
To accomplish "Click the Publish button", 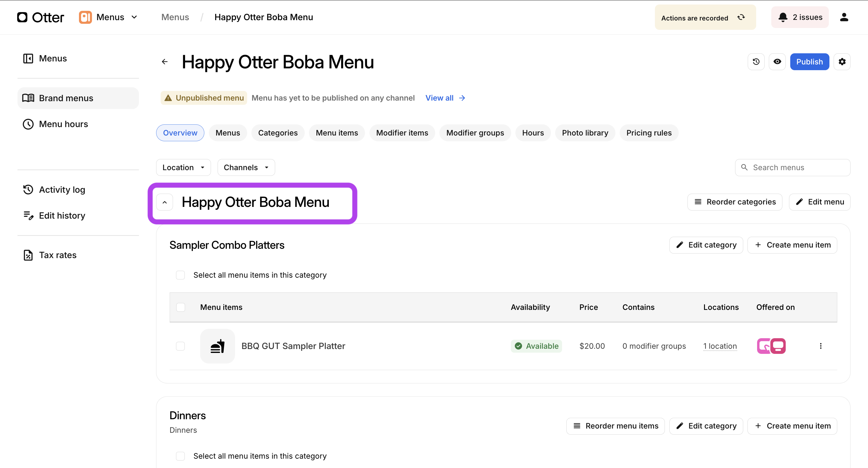I will coord(809,62).
